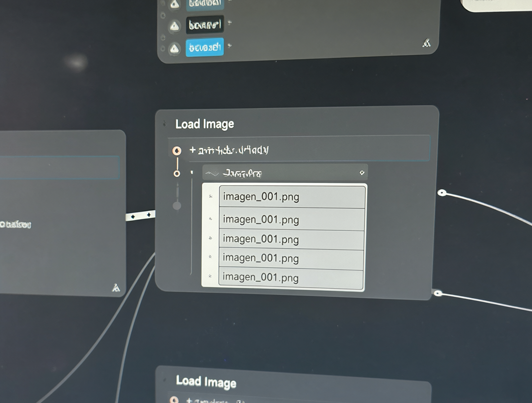Choose the middle imagen_001.png entry of five

coord(292,240)
